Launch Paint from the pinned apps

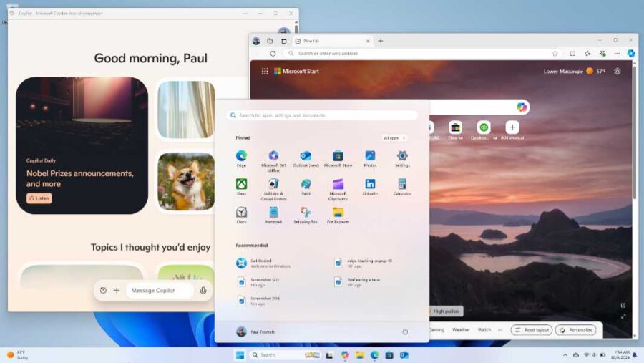tap(306, 187)
